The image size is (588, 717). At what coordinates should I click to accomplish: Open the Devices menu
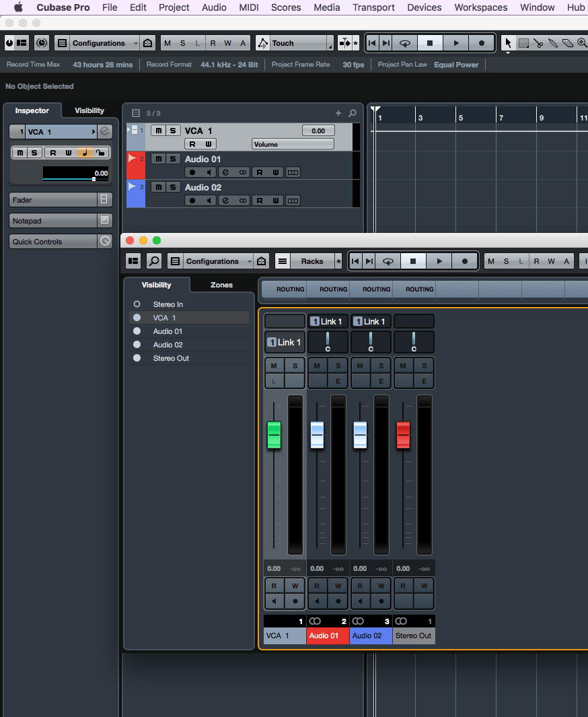point(425,7)
